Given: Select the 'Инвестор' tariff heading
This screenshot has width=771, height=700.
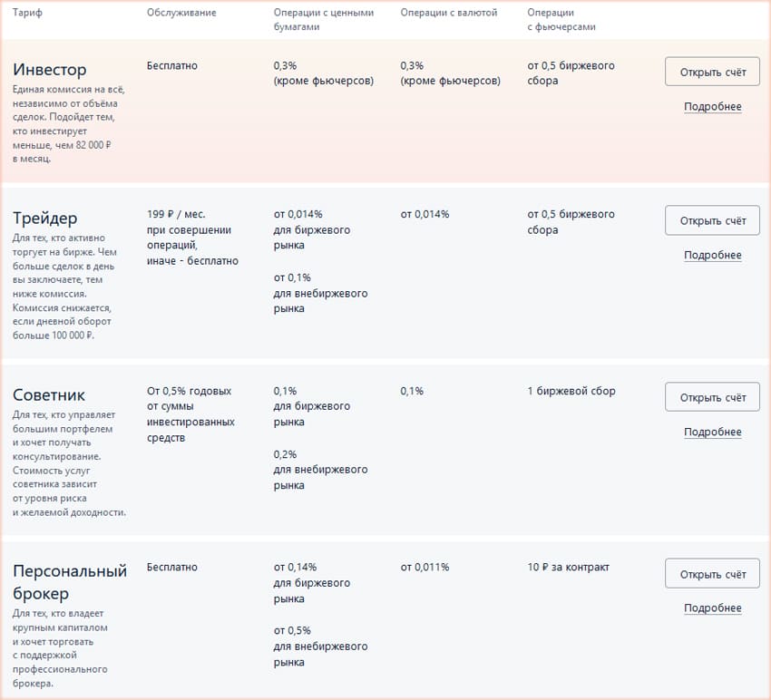Looking at the screenshot, I should click(x=50, y=70).
